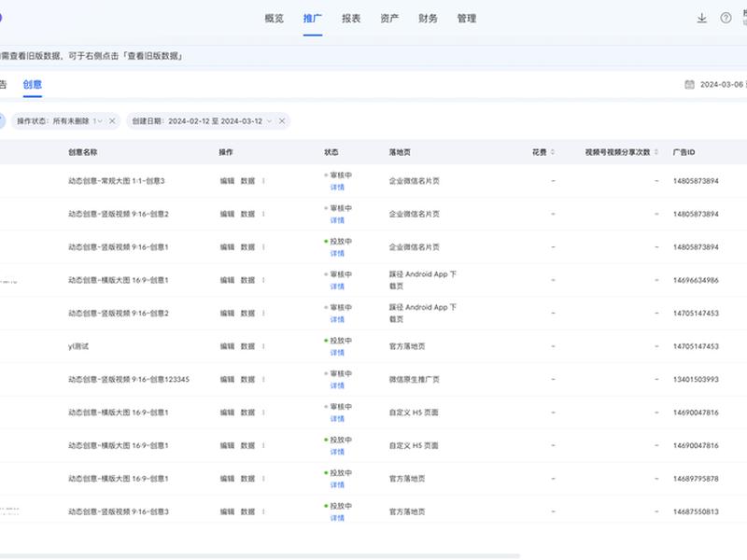747x560 pixels.
Task: Click 数据 for the yl测试 creative
Action: (x=247, y=346)
